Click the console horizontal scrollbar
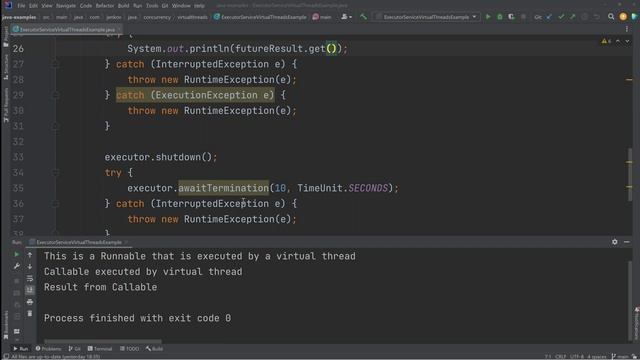The width and height of the screenshot is (640, 360). [102, 341]
